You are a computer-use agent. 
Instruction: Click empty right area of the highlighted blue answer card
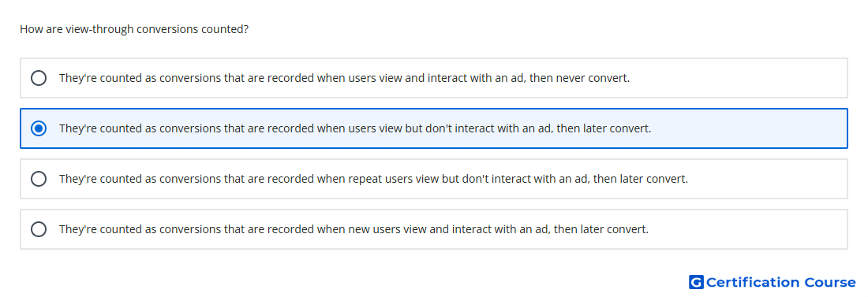tap(750, 128)
